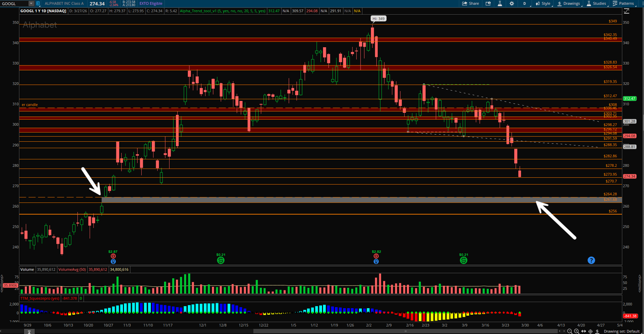
Task: Click the red 294.08 price axis tag
Action: 630,136
